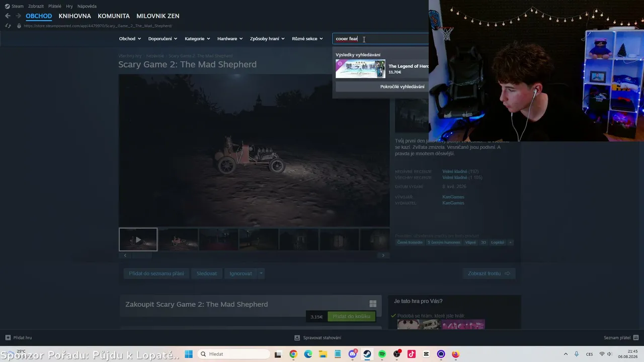Go back with the Steam back arrow
Viewport: 644px width, 362px height.
pyautogui.click(x=8, y=16)
